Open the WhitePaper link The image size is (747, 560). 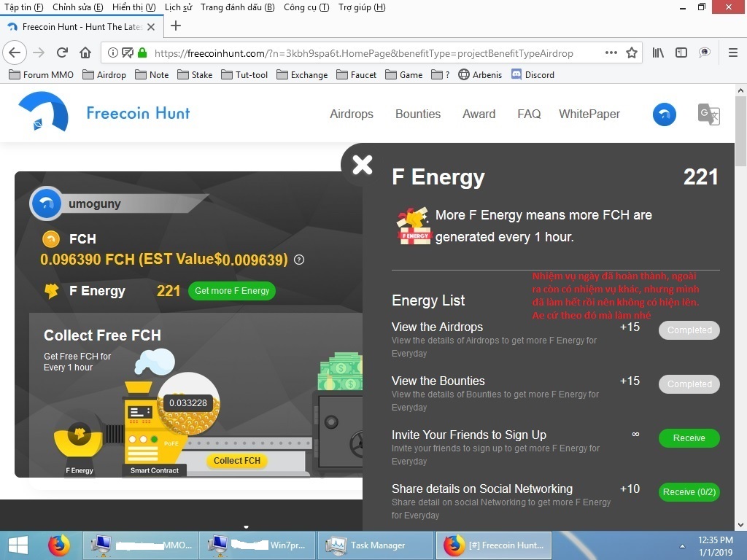click(x=589, y=114)
